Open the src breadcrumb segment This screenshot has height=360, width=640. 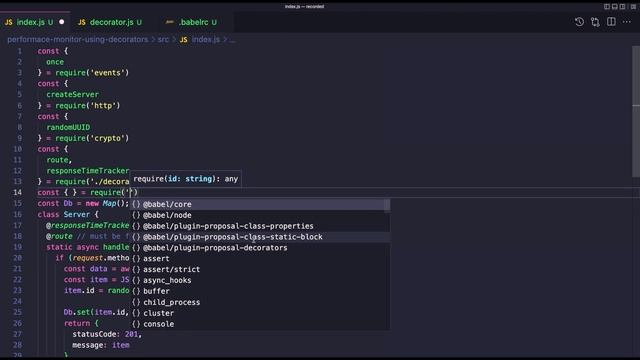(163, 40)
